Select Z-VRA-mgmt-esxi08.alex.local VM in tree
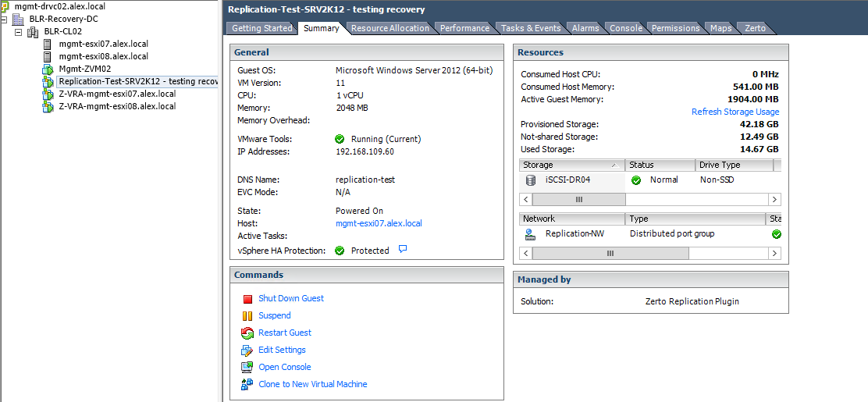 (x=117, y=106)
